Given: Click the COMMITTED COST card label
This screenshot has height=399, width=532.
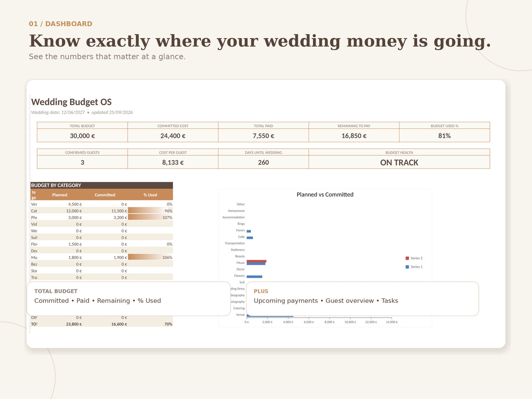Looking at the screenshot, I should (x=173, y=126).
